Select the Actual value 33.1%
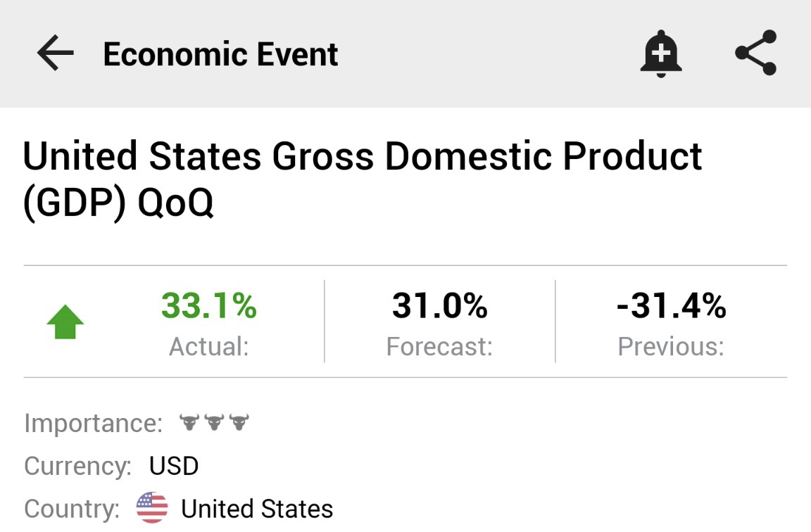This screenshot has height=532, width=811. [209, 305]
